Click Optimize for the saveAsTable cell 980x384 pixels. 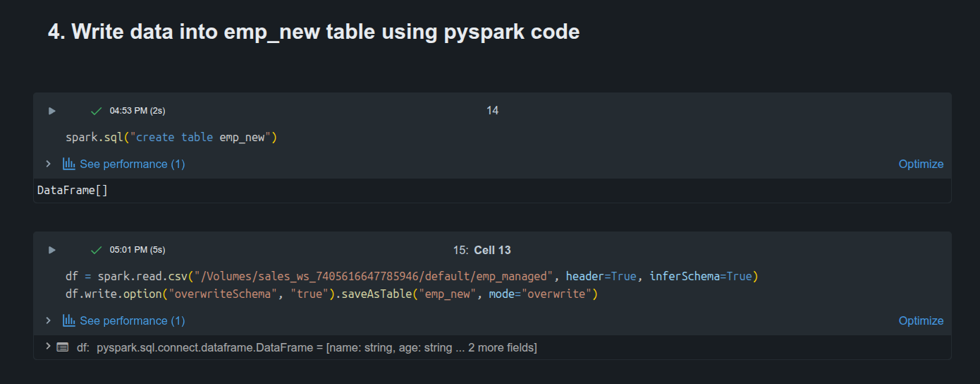(x=921, y=320)
